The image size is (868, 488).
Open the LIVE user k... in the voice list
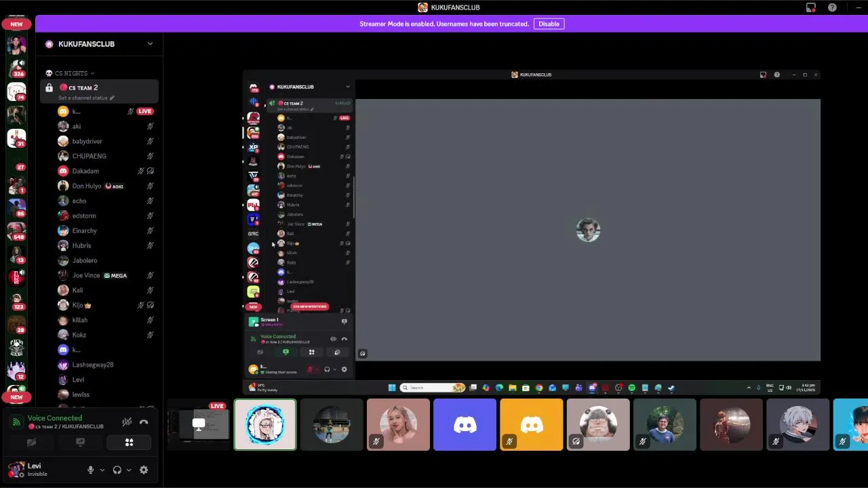(x=106, y=111)
